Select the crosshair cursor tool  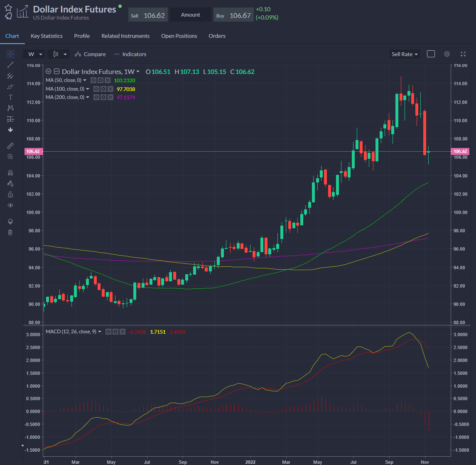10,54
